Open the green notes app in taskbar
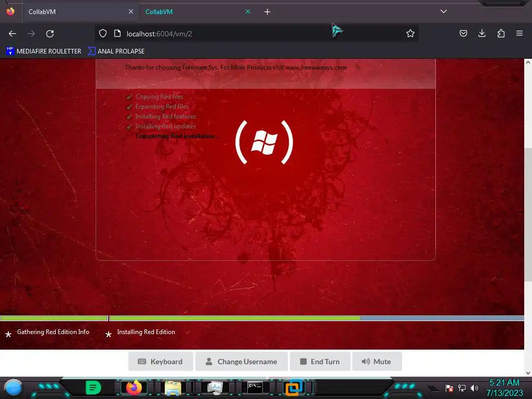The height and width of the screenshot is (399, 532). pos(94,388)
